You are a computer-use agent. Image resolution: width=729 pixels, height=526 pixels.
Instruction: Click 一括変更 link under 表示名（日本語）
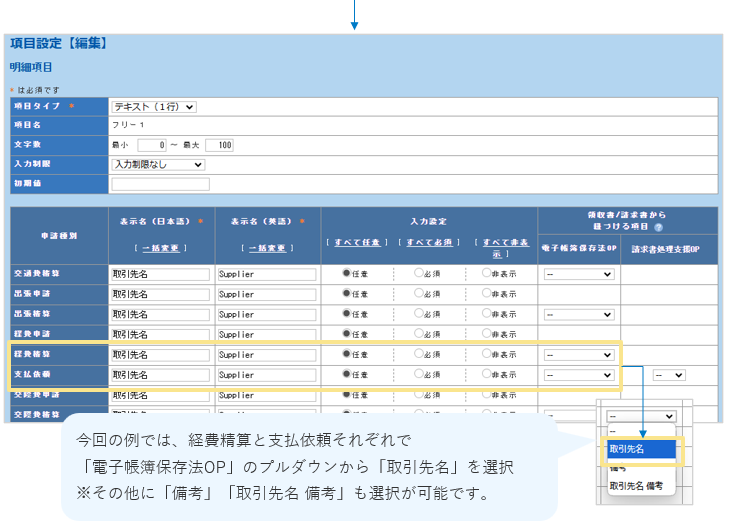161,248
